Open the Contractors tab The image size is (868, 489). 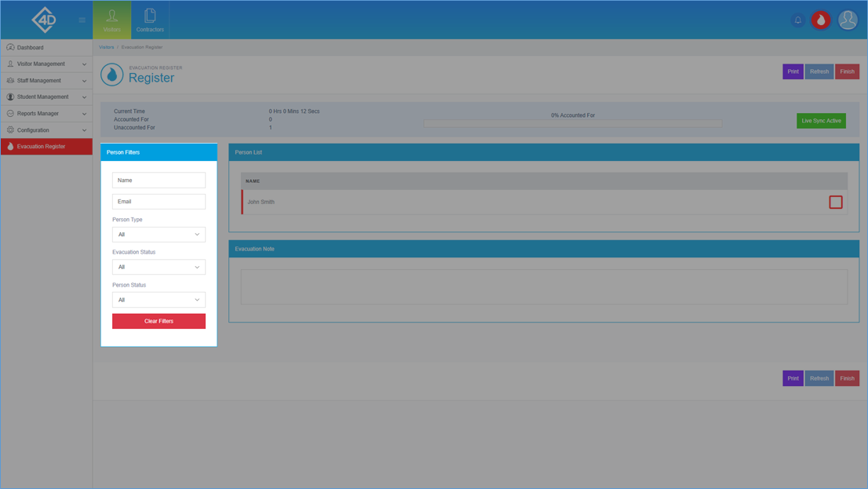coord(150,20)
